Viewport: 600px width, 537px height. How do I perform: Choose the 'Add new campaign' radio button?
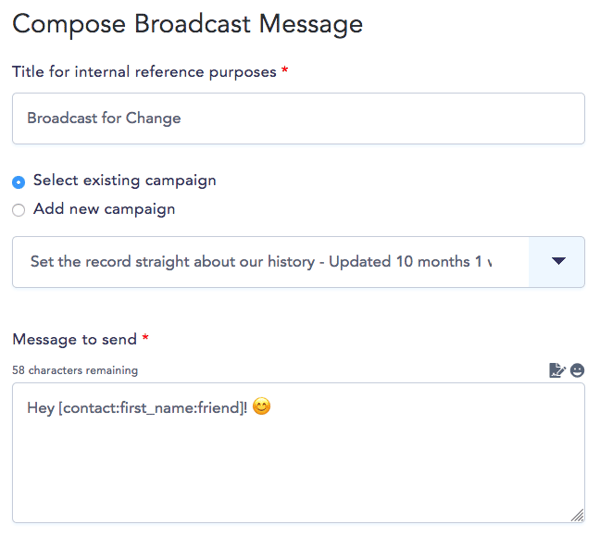(x=18, y=210)
